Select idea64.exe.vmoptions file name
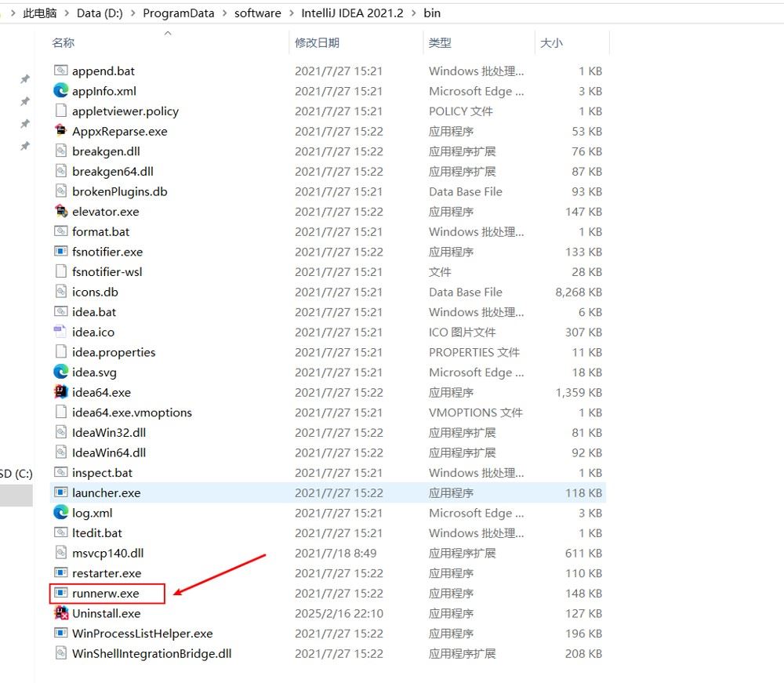The height and width of the screenshot is (683, 784). point(132,412)
